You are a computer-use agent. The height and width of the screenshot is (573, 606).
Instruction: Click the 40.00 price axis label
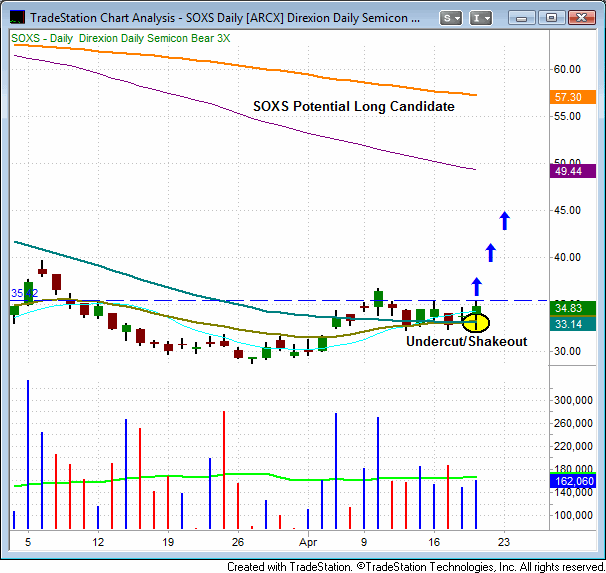click(x=567, y=257)
